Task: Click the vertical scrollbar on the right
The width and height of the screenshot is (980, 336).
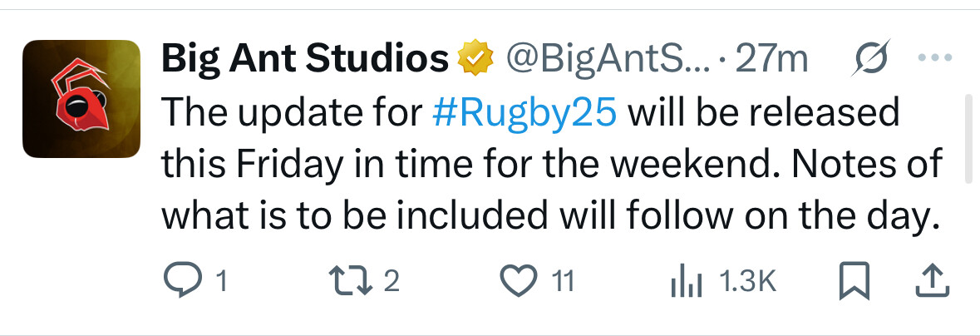Action: tap(967, 138)
